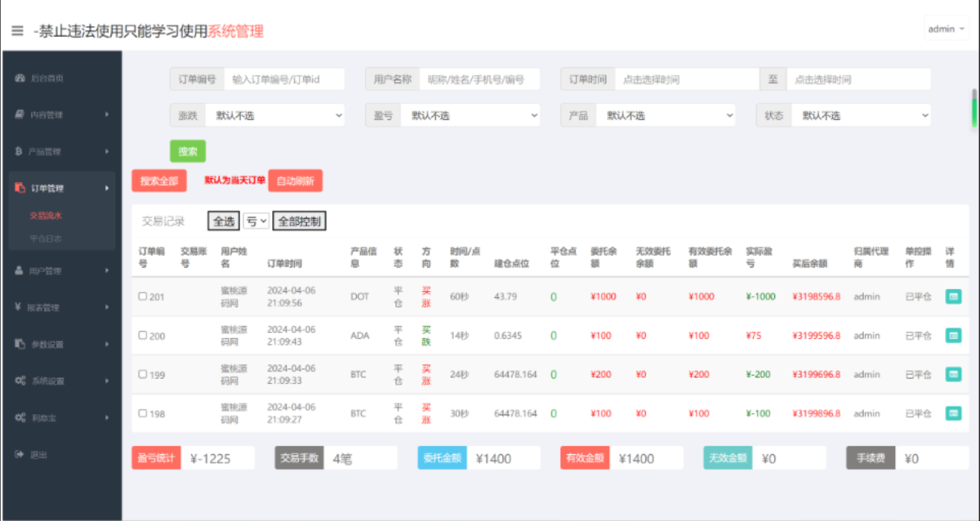
Task: Click the logout icon beside 退出
Action: coord(20,454)
